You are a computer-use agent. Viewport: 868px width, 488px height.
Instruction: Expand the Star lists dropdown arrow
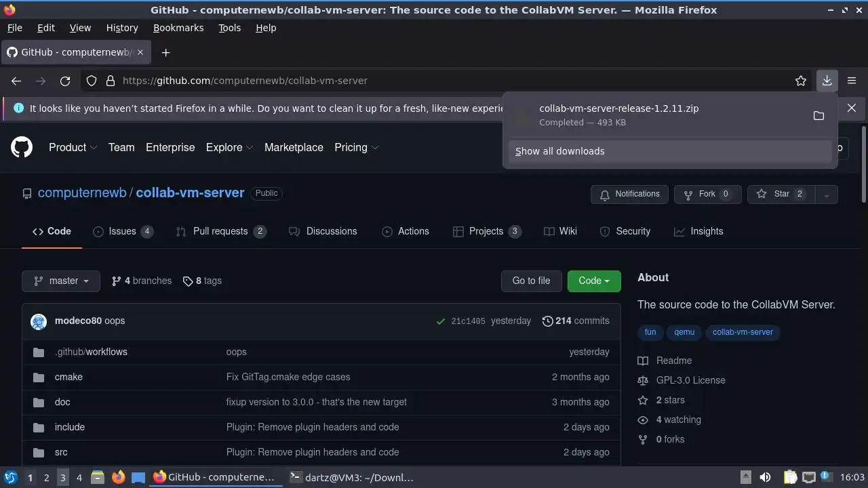826,195
